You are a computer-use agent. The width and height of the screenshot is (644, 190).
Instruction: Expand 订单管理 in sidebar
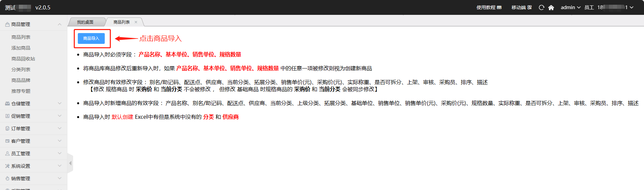pyautogui.click(x=34, y=129)
